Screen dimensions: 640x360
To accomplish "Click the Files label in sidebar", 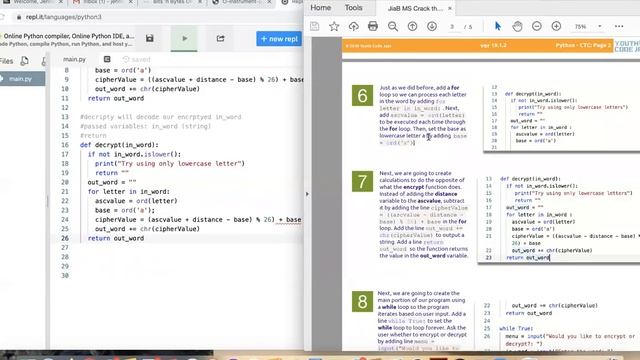I will point(7,61).
